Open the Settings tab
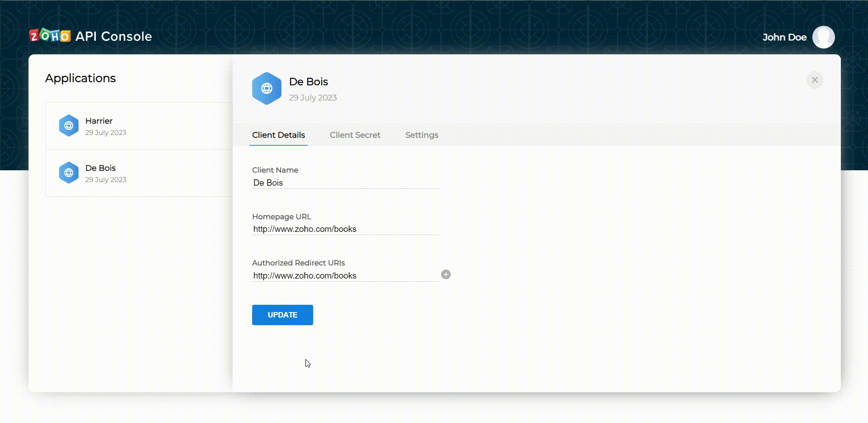The height and width of the screenshot is (423, 868). pos(421,135)
